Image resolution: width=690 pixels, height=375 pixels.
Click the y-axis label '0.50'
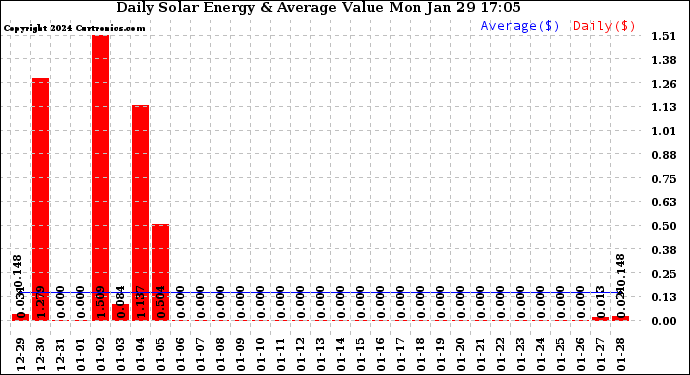click(x=664, y=226)
